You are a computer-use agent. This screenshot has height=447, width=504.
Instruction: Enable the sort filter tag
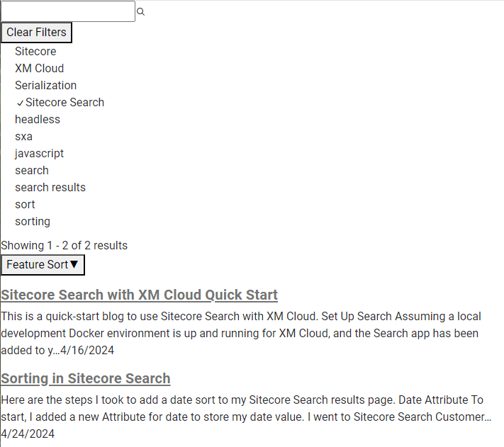coord(25,205)
